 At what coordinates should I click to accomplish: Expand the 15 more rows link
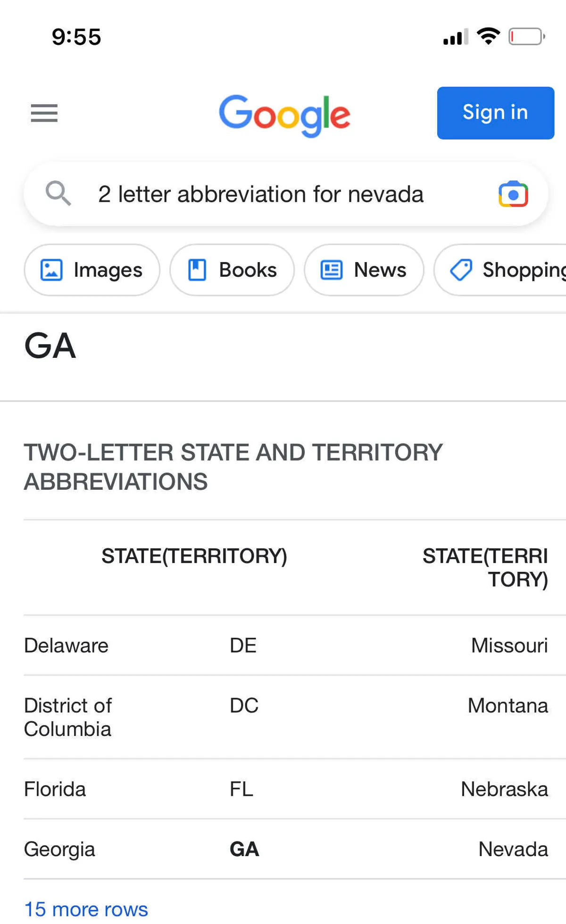click(x=86, y=909)
